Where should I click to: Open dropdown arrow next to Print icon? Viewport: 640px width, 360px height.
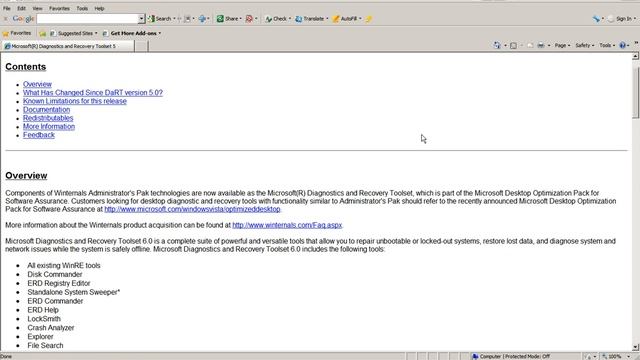point(549,45)
